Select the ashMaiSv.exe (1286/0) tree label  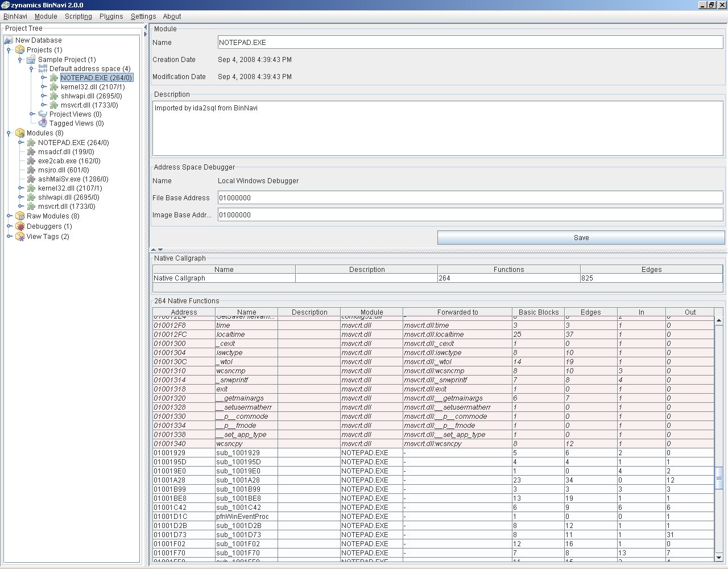[73, 179]
